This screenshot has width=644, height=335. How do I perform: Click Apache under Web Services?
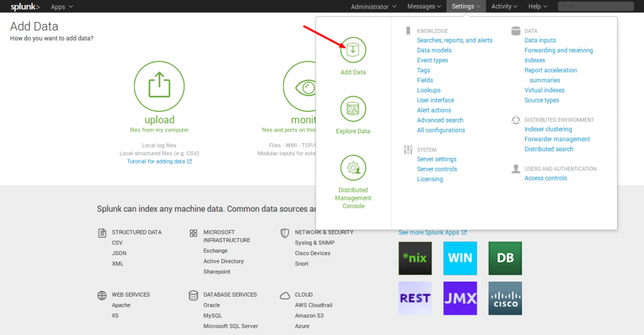121,305
